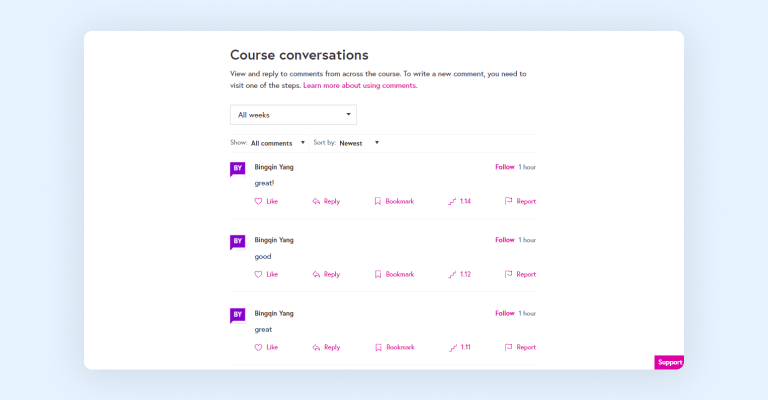Open the Sort by "Newest" dropdown

359,143
